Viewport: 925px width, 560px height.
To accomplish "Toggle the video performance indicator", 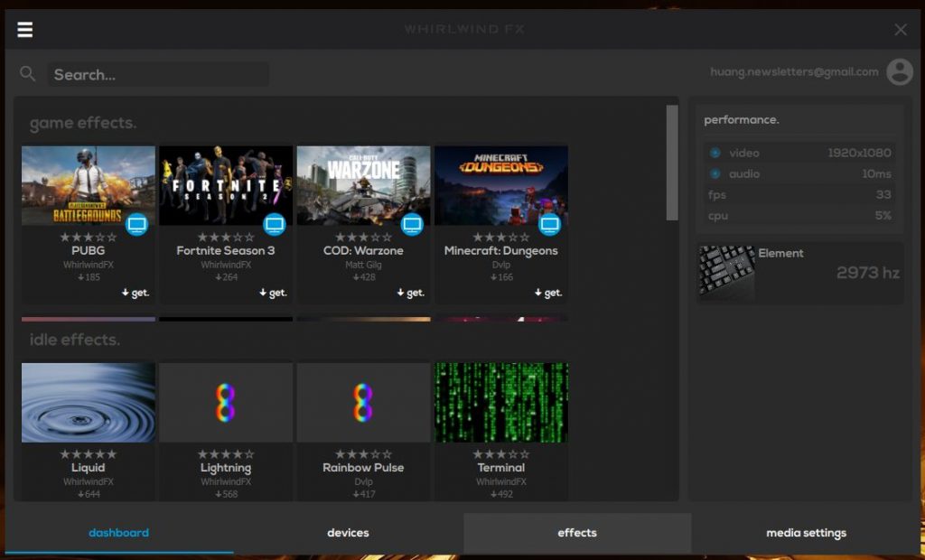I will pos(715,153).
